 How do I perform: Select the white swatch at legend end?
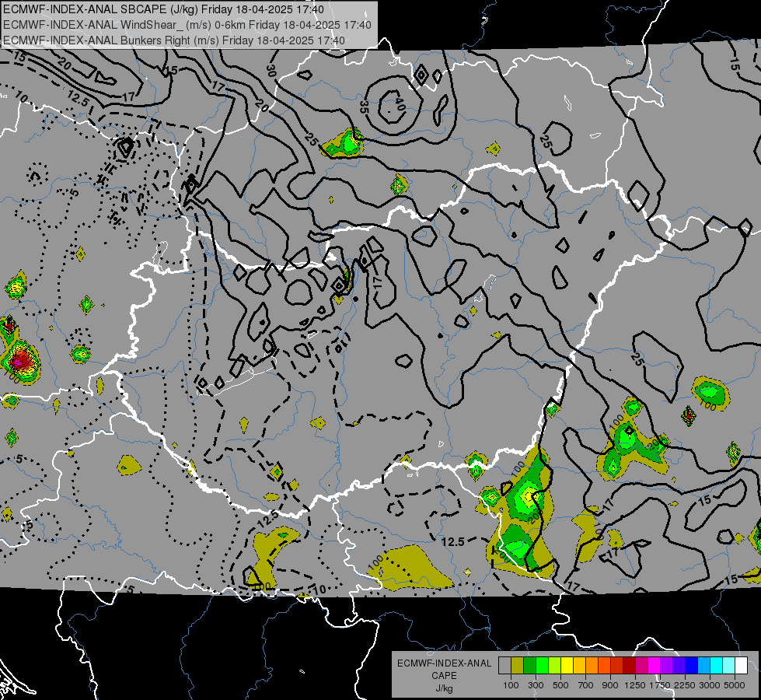[x=741, y=665]
